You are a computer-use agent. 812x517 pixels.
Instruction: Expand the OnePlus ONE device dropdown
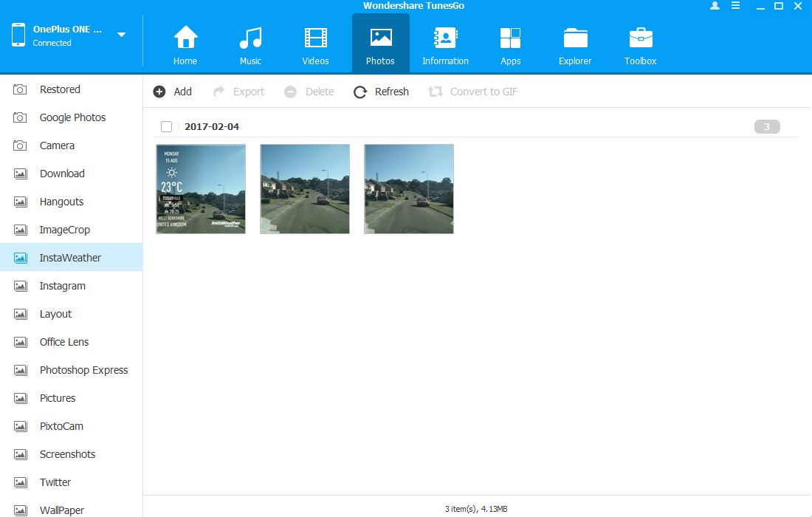[121, 35]
